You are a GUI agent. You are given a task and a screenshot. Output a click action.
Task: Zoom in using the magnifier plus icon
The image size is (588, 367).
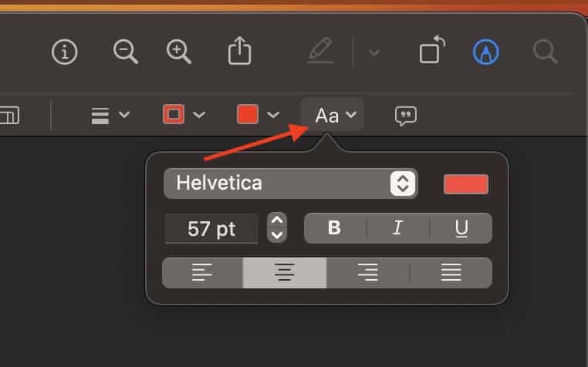pos(179,52)
